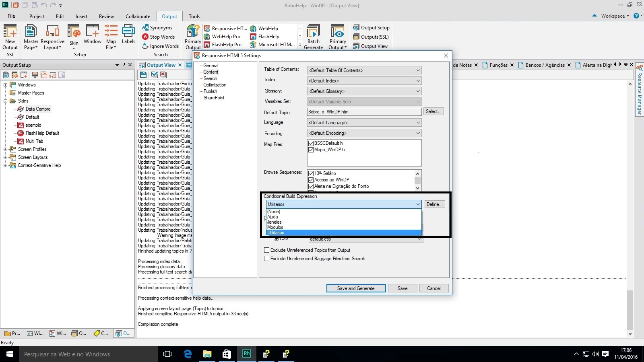Uncheck the 13º Salário browse sequence
Viewport: 644px width, 362px height.
[x=311, y=173]
